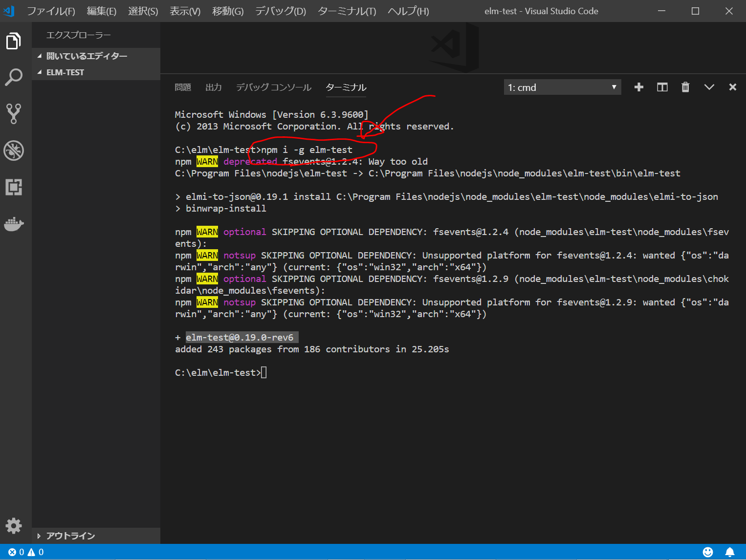
Task: Switch to the 問題 panel tab
Action: (183, 87)
